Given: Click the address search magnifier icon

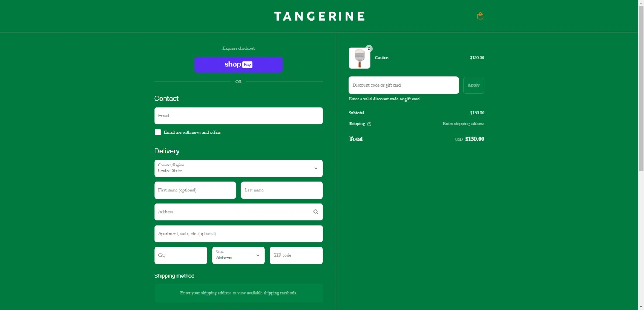Looking at the screenshot, I should pyautogui.click(x=316, y=212).
